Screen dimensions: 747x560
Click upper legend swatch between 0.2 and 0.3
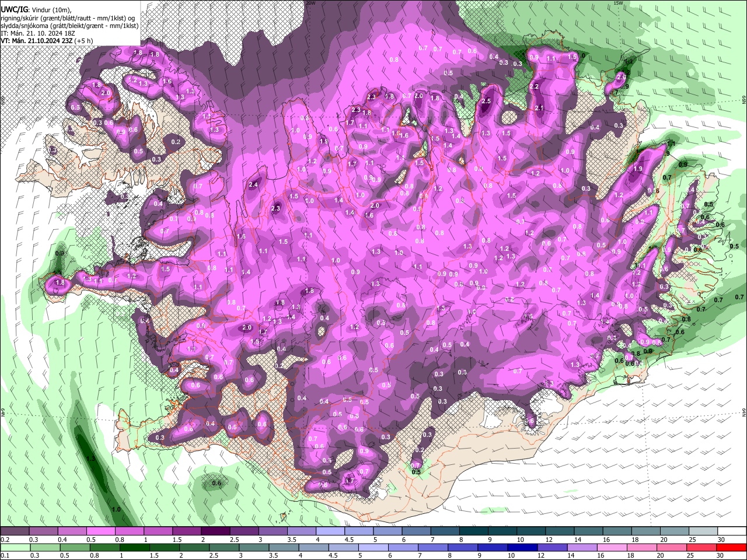15,531
